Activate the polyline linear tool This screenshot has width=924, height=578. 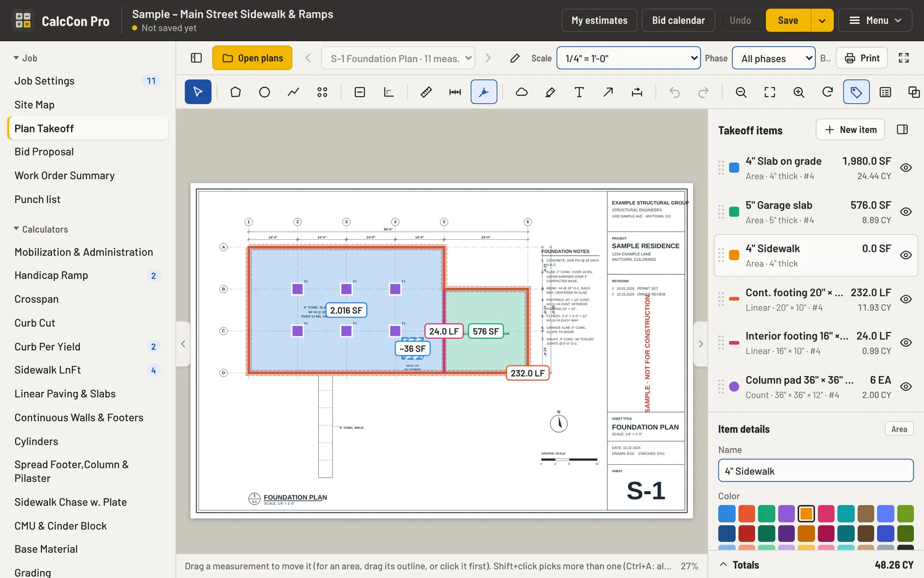click(x=293, y=92)
